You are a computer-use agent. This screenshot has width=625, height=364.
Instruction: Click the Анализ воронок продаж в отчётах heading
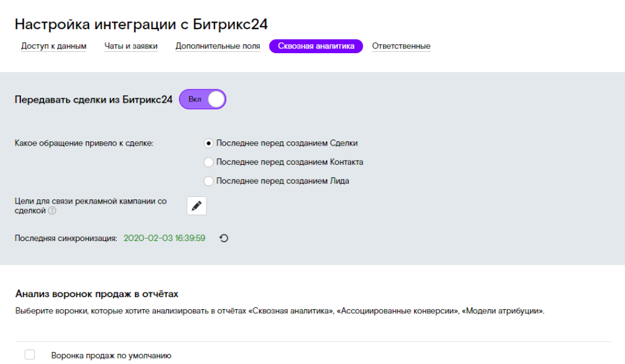click(97, 294)
